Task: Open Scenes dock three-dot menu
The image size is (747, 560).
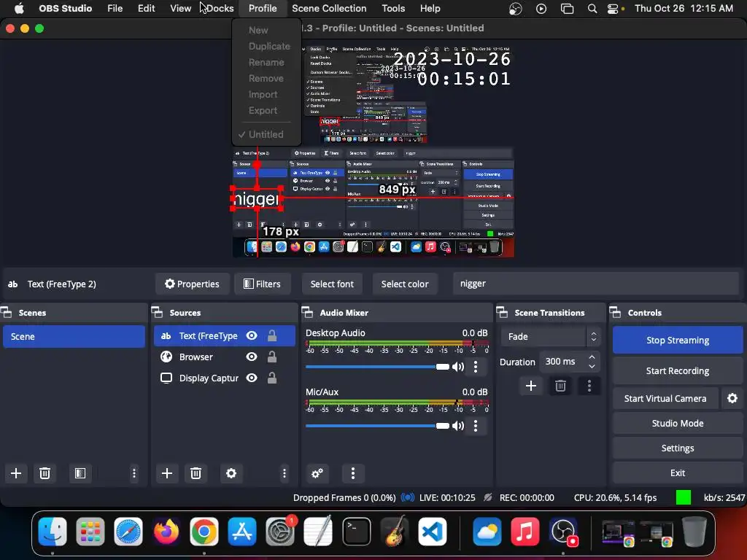Action: click(134, 472)
